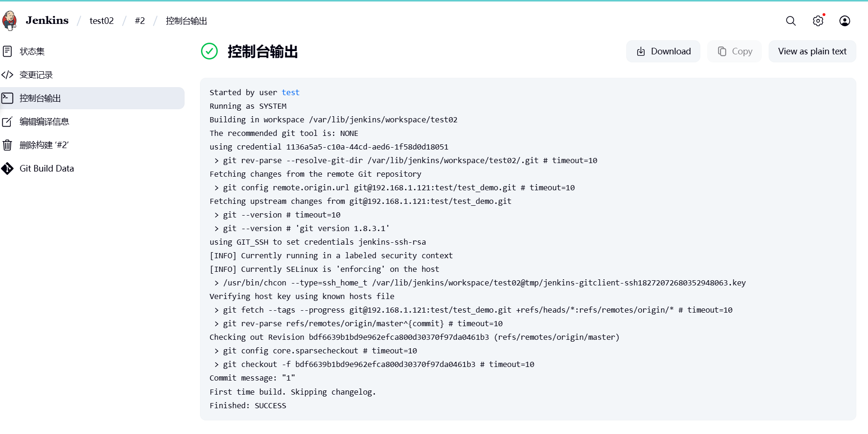Click the green build success icon

click(x=209, y=51)
